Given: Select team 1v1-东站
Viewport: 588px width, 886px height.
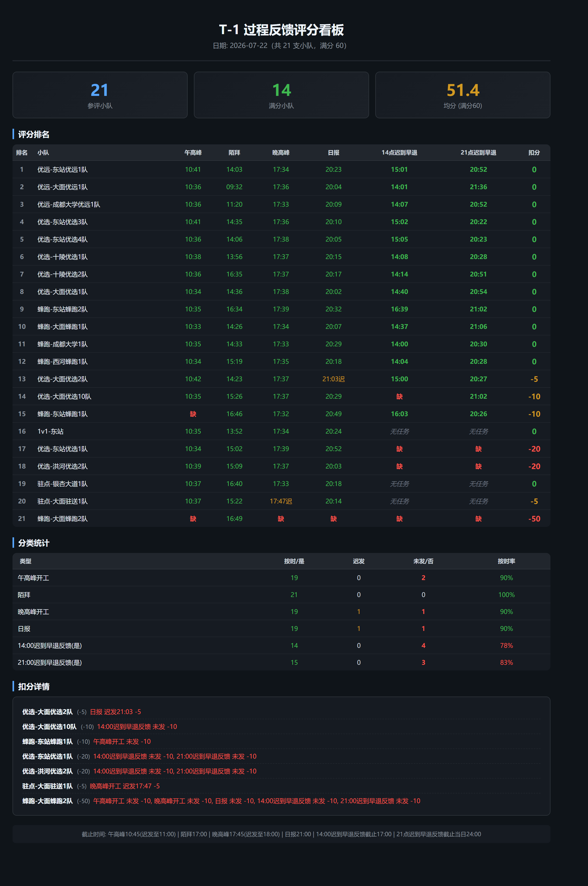Looking at the screenshot, I should click(51, 432).
